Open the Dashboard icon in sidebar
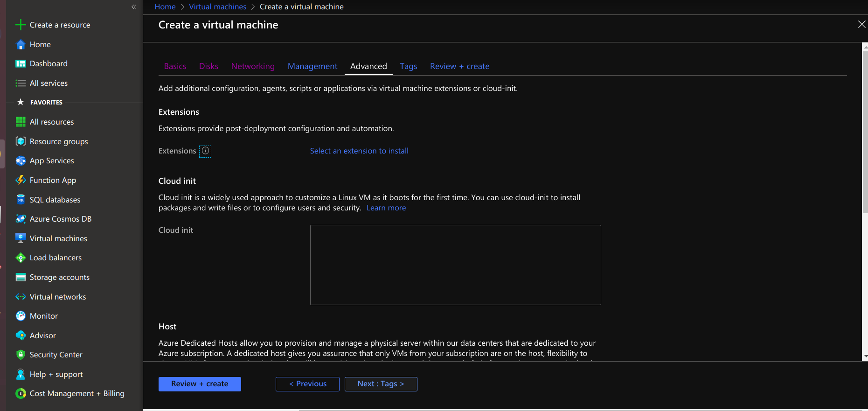 (x=21, y=64)
